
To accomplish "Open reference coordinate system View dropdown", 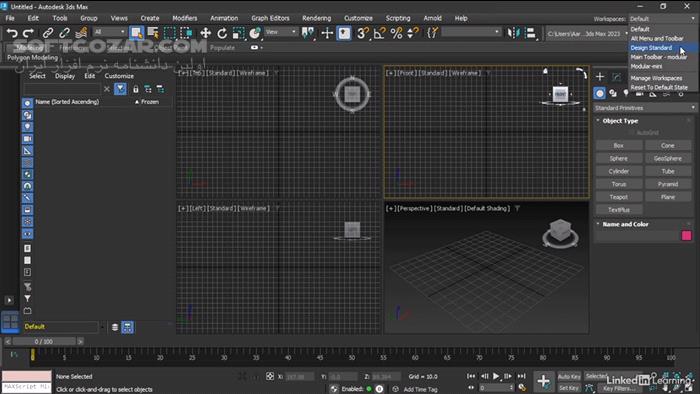I will pos(281,32).
